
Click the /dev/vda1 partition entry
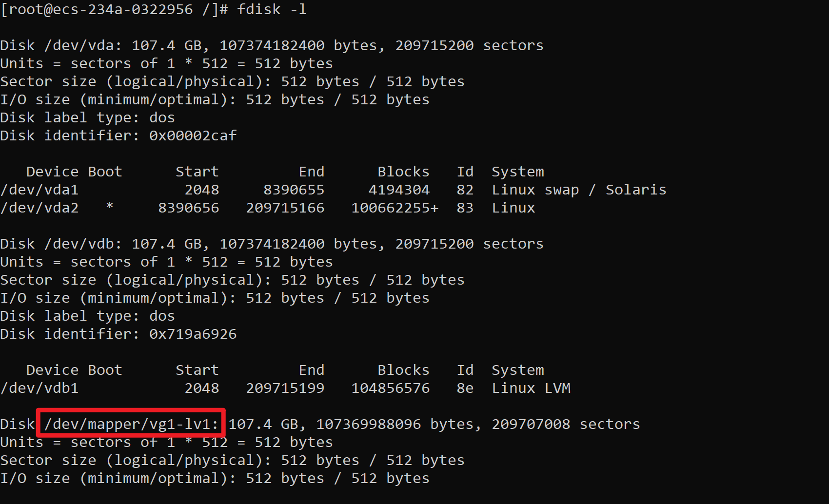click(39, 190)
